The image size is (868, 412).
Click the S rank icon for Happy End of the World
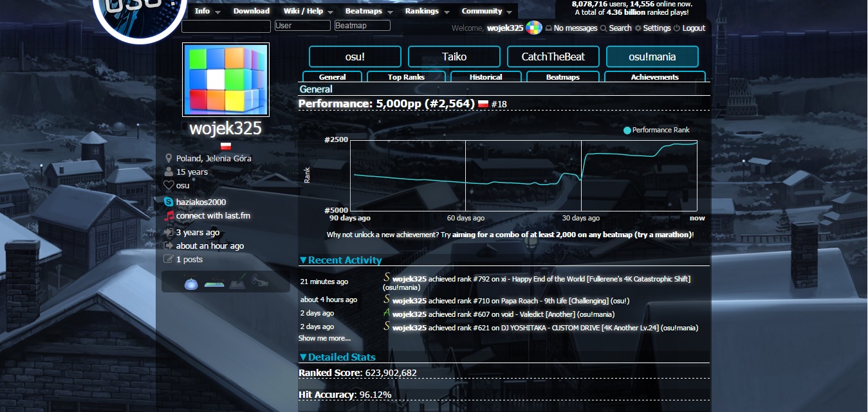coord(387,278)
